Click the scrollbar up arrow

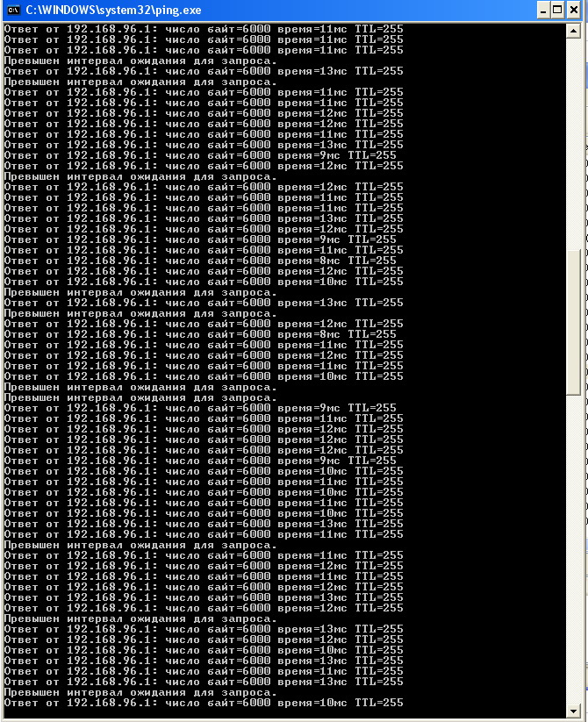573,31
